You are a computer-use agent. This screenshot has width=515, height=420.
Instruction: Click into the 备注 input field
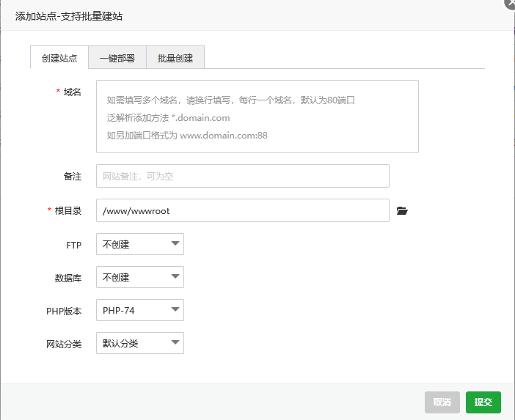tap(242, 176)
